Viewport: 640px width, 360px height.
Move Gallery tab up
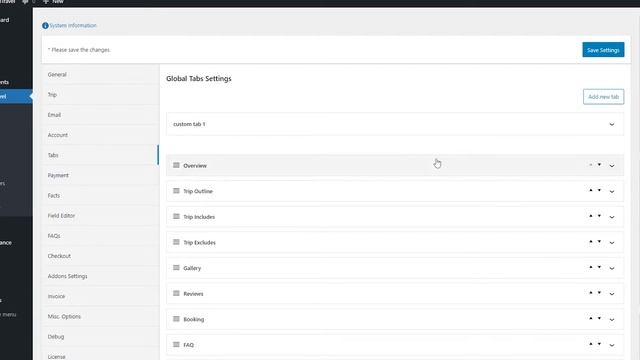coord(591,267)
